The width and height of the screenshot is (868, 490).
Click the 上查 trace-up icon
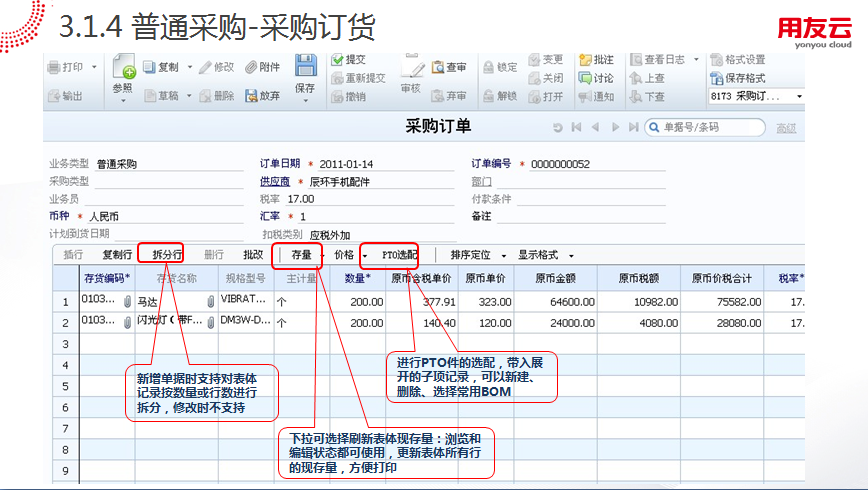(x=636, y=78)
